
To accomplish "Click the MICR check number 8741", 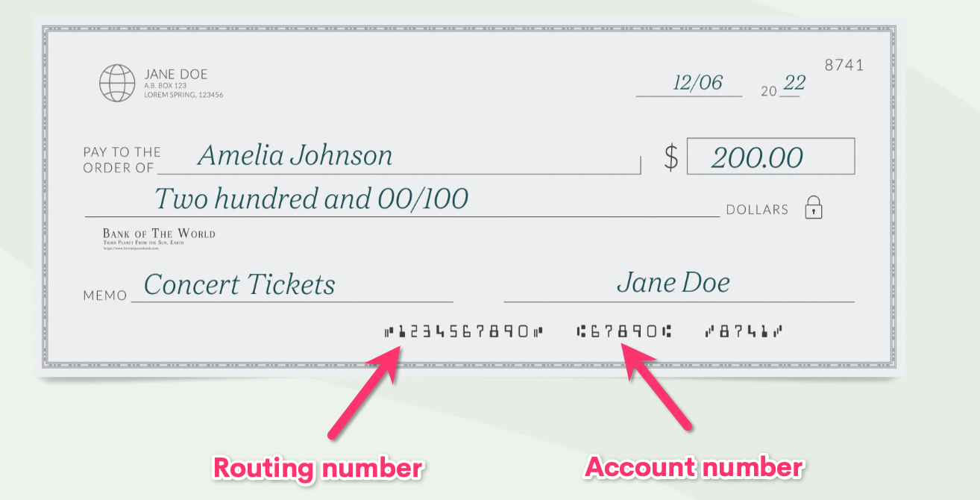I will [x=744, y=331].
